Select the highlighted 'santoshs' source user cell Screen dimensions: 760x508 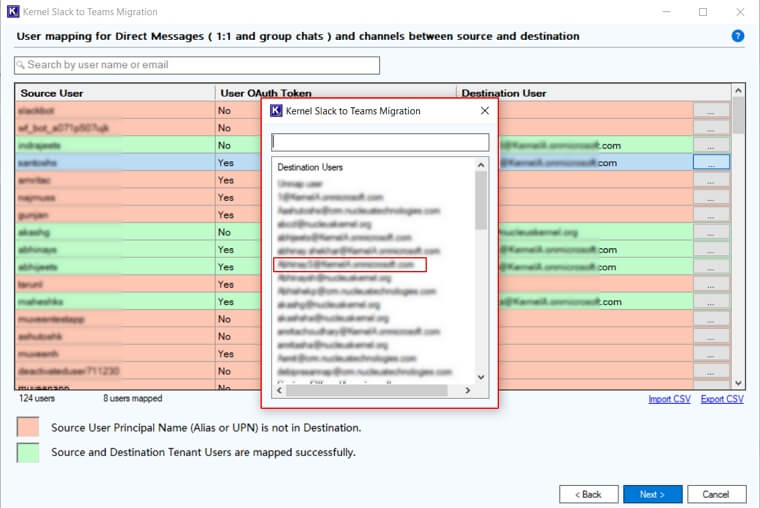pyautogui.click(x=115, y=162)
